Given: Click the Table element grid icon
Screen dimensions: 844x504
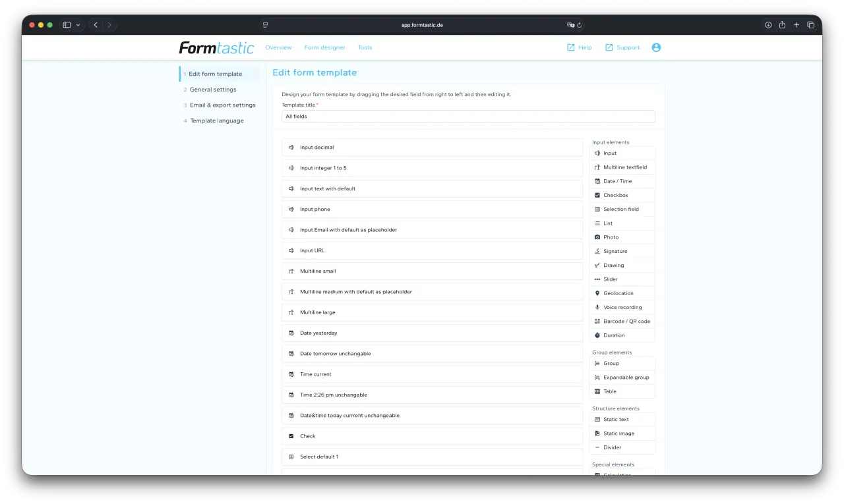Looking at the screenshot, I should click(597, 391).
